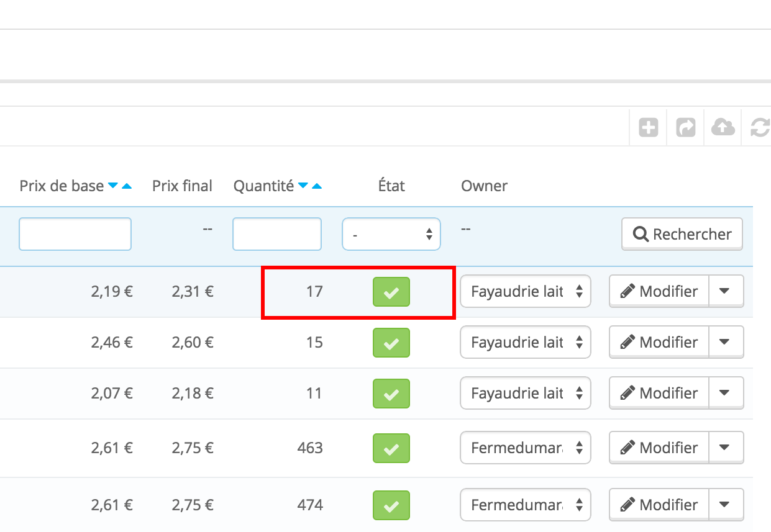Sort Prix de base descending arrow

(112, 186)
